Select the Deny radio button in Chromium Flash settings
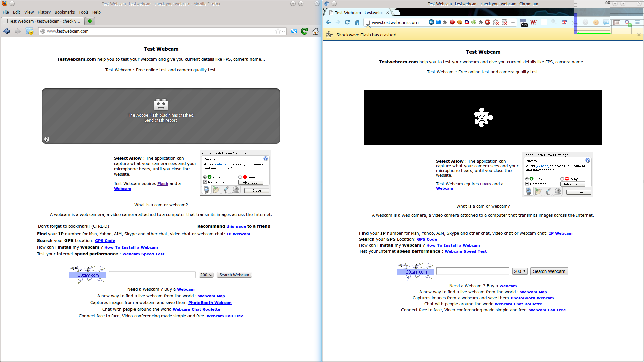 click(562, 179)
